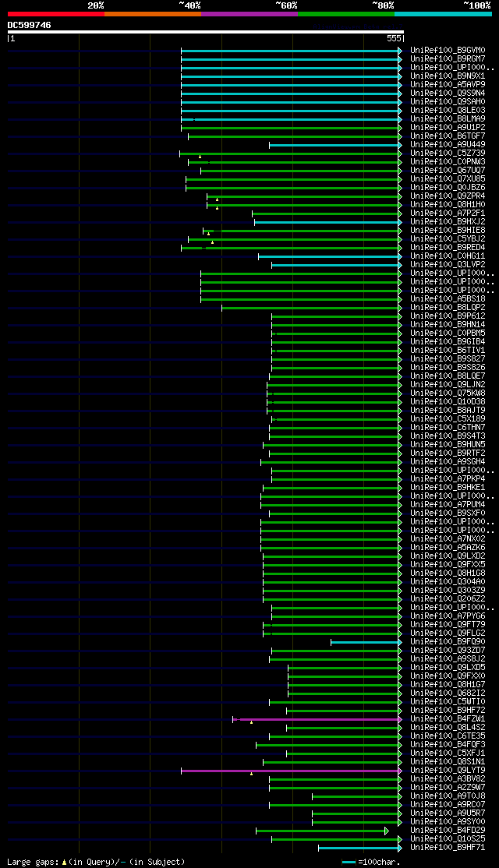Image resolution: width=499 pixels, height=868 pixels.
Task: Click the cyan bar of UniRef100_B9HF71
Action: click(359, 849)
